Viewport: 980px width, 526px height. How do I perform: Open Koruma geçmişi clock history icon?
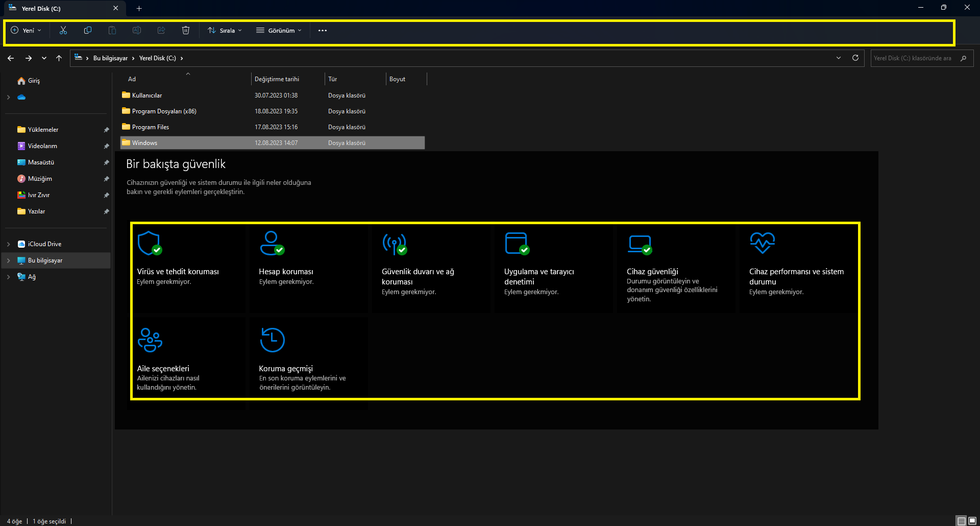coord(272,340)
